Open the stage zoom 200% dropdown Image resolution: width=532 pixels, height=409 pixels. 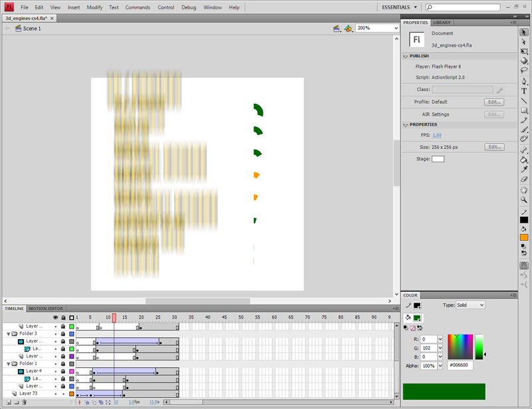click(x=376, y=29)
